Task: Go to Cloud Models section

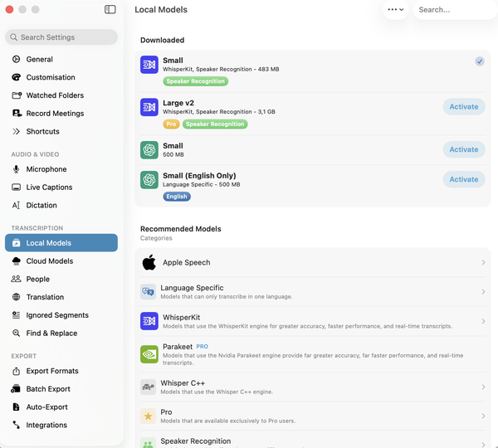Action: coord(61,261)
